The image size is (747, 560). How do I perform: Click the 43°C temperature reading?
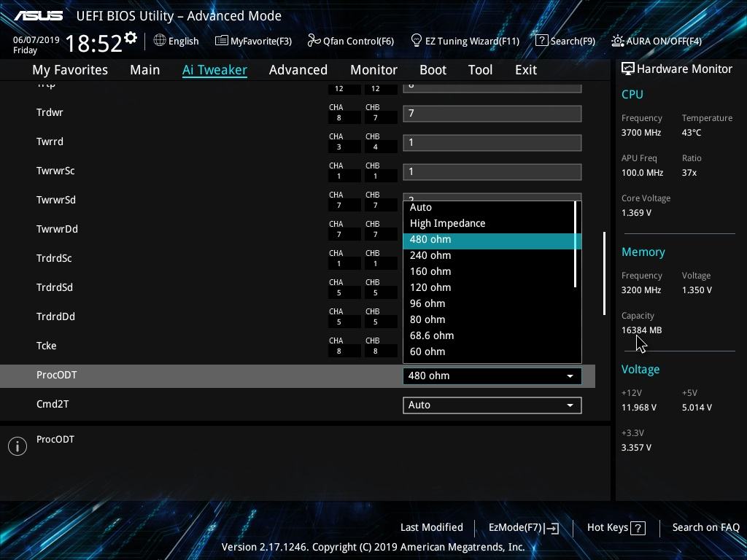pyautogui.click(x=692, y=133)
